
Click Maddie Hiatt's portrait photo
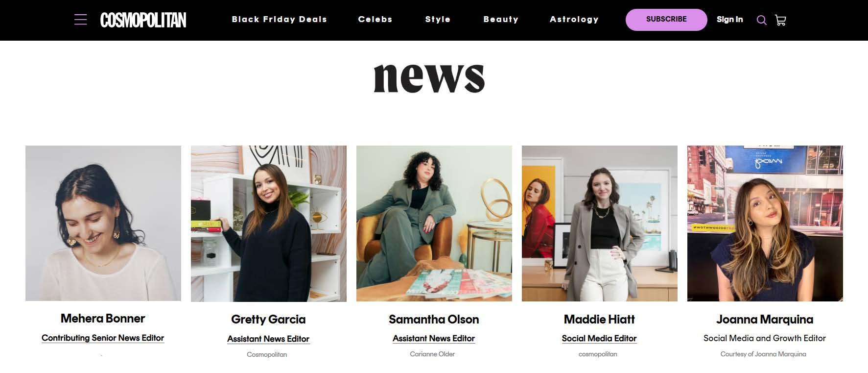tap(600, 223)
